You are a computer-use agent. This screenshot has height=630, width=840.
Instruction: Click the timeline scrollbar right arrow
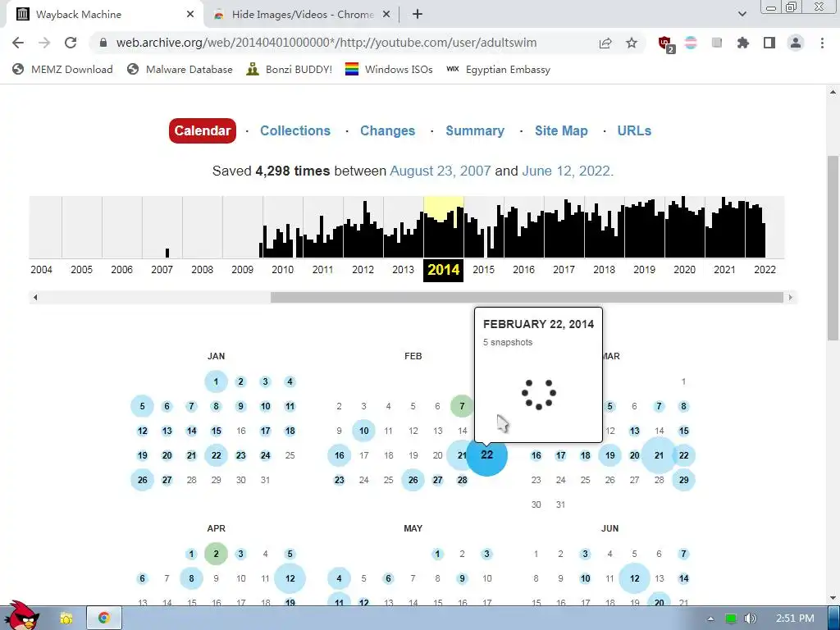coord(790,297)
